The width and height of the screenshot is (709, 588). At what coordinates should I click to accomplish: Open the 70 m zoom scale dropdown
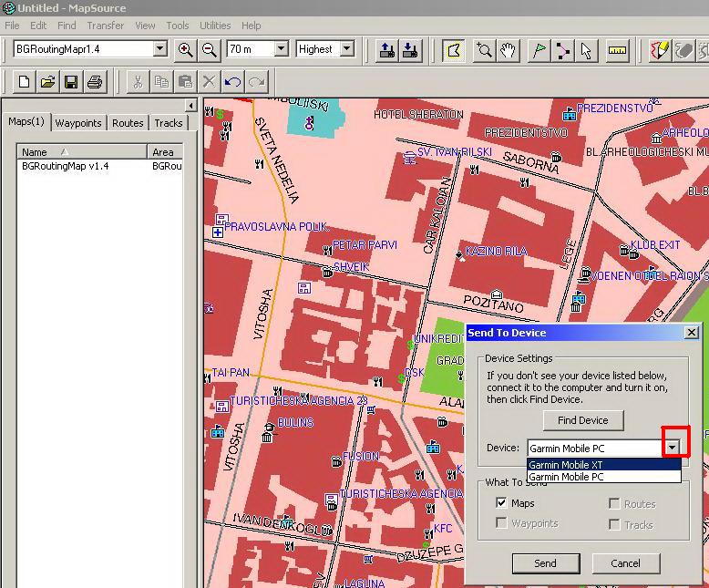point(281,48)
